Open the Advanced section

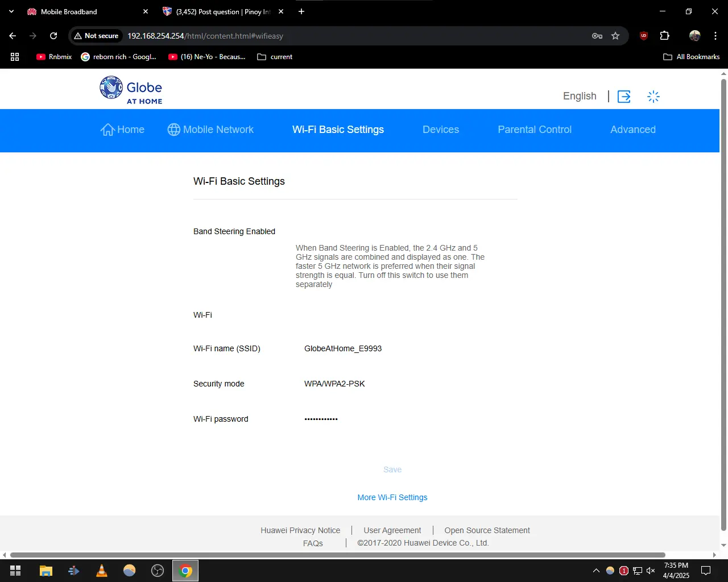(x=633, y=130)
